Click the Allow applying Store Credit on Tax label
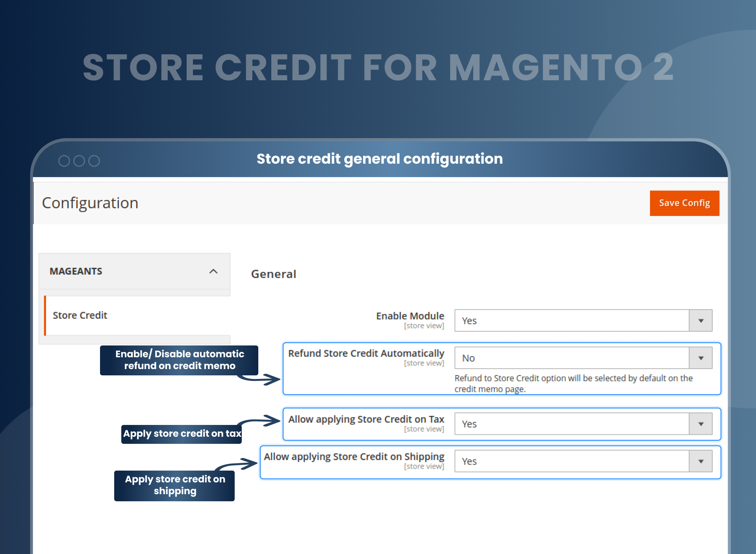The height and width of the screenshot is (554, 756). [x=366, y=419]
